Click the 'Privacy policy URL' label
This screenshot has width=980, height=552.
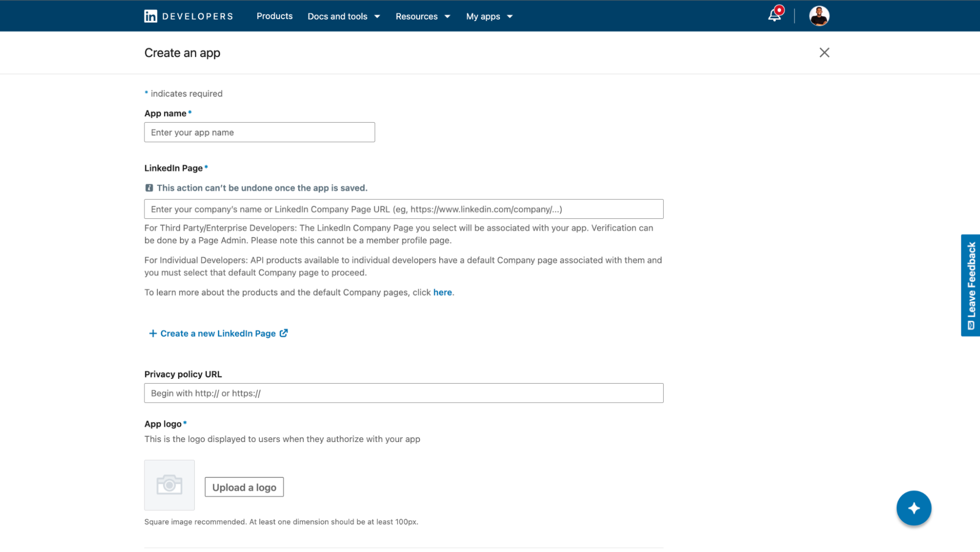pos(183,374)
